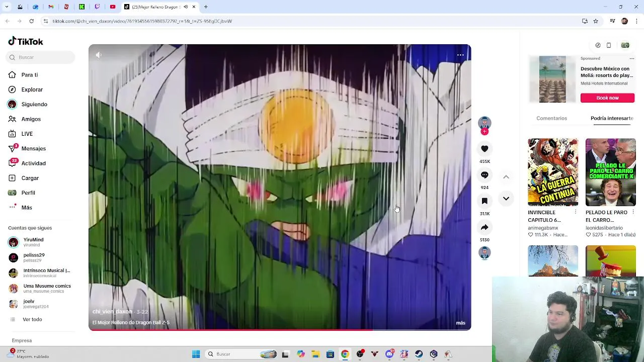
Task: Open Amigos section
Action: (x=31, y=119)
